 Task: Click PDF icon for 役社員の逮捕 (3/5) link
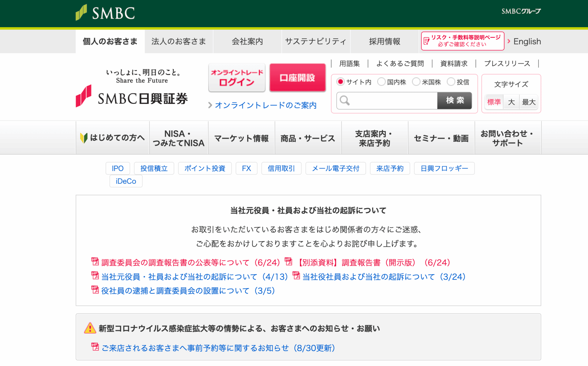[x=95, y=290]
